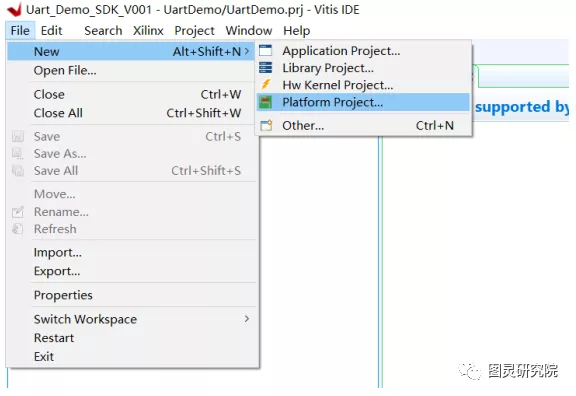Create a new Hw Kernel Project...
Image resolution: width=576 pixels, height=396 pixels.
pos(363,85)
